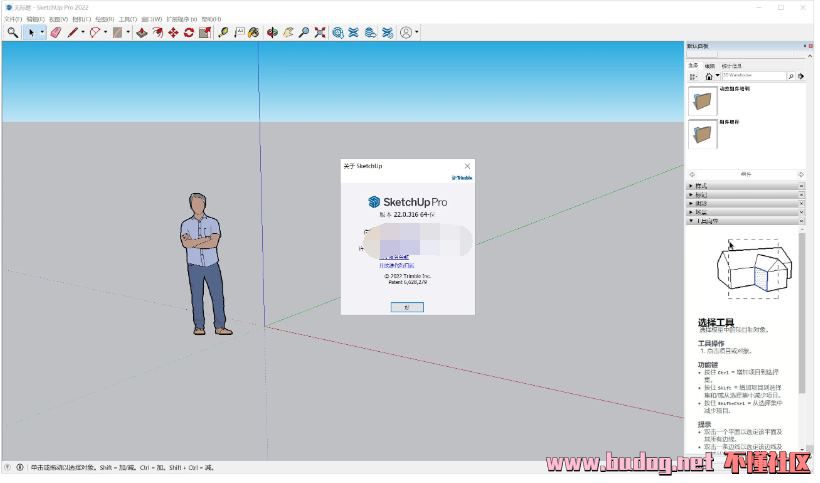Expand the first collapsed tray panel (样式)

[748, 187]
